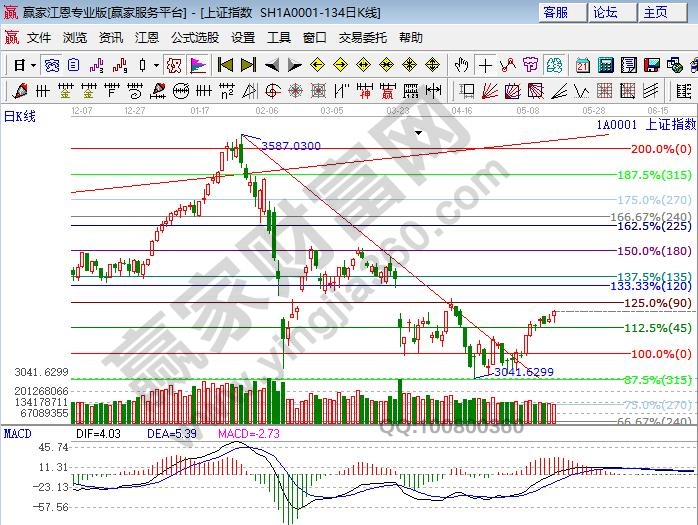This screenshot has width=698, height=525.
Task: Open the 公式选股 menu
Action: [194, 37]
